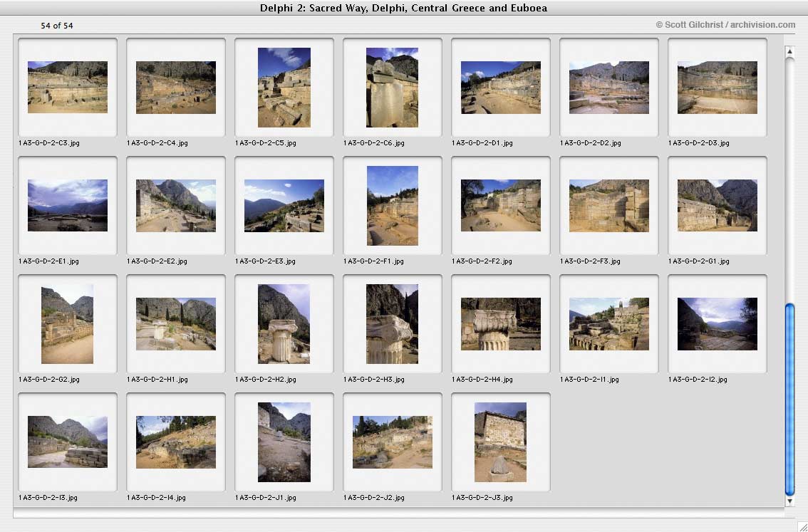
Task: Select the 1A3-G-D-2-F2.jpg wall image
Action: click(x=500, y=206)
